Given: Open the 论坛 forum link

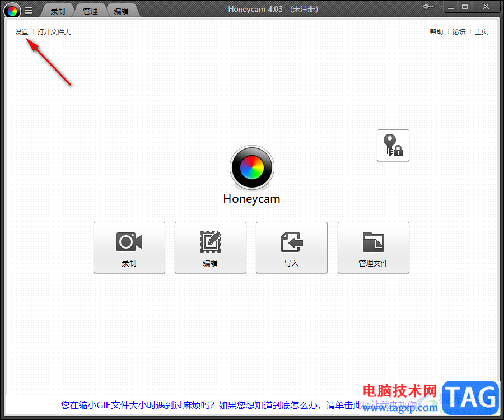Looking at the screenshot, I should pos(459,32).
